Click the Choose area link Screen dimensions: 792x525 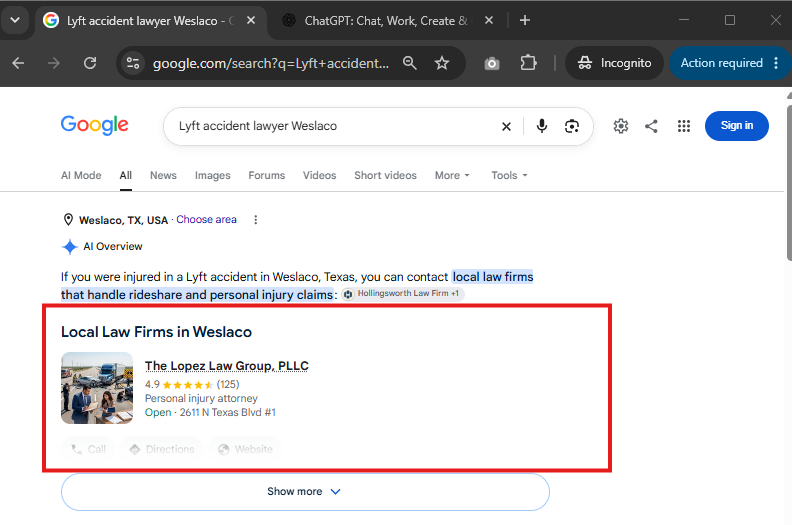(x=206, y=220)
